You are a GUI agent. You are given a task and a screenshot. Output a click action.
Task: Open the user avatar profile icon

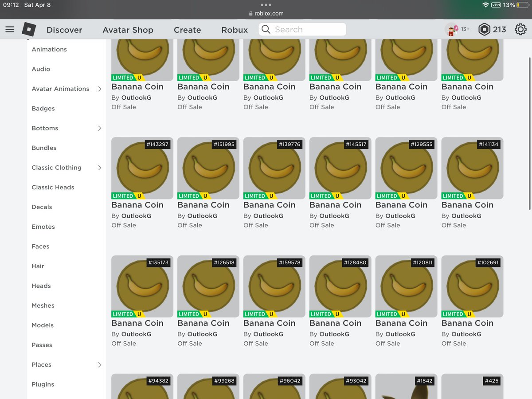point(451,29)
